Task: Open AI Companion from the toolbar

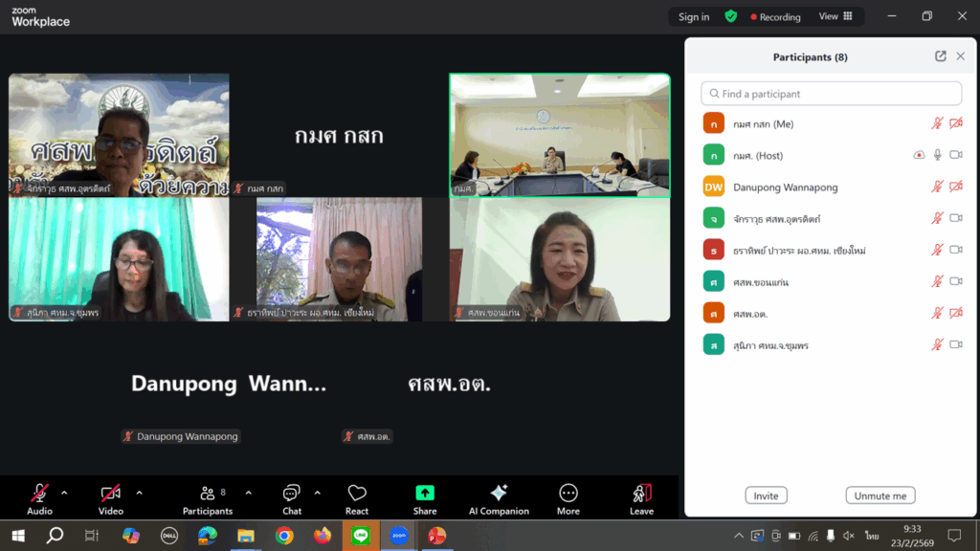Action: (x=499, y=497)
